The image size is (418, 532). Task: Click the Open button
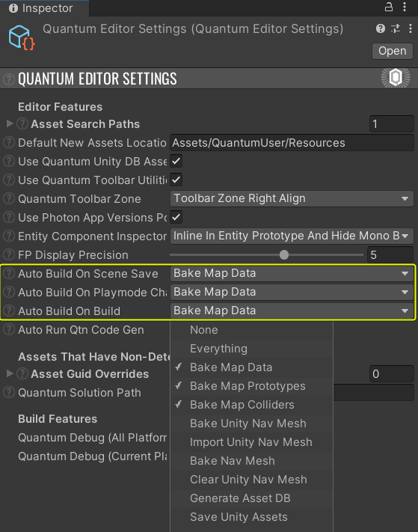point(393,51)
